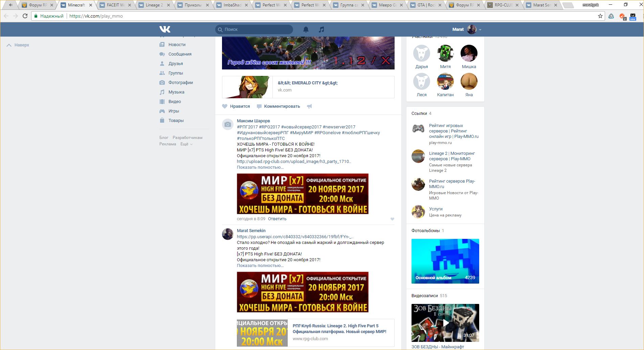This screenshot has width=644, height=350.
Task: Click the Игры gamepad icon
Action: [162, 111]
